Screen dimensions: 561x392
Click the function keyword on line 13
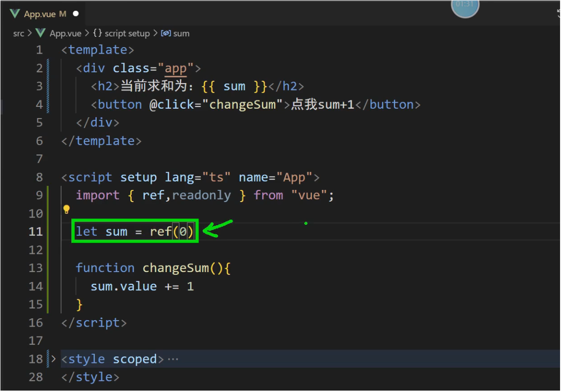pos(105,268)
